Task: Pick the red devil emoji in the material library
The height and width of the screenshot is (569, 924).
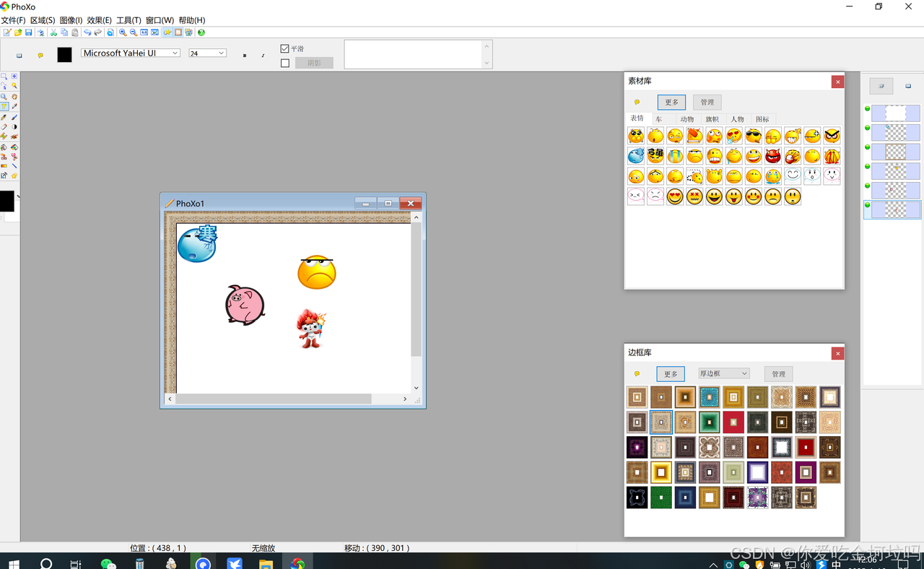Action: [x=773, y=156]
